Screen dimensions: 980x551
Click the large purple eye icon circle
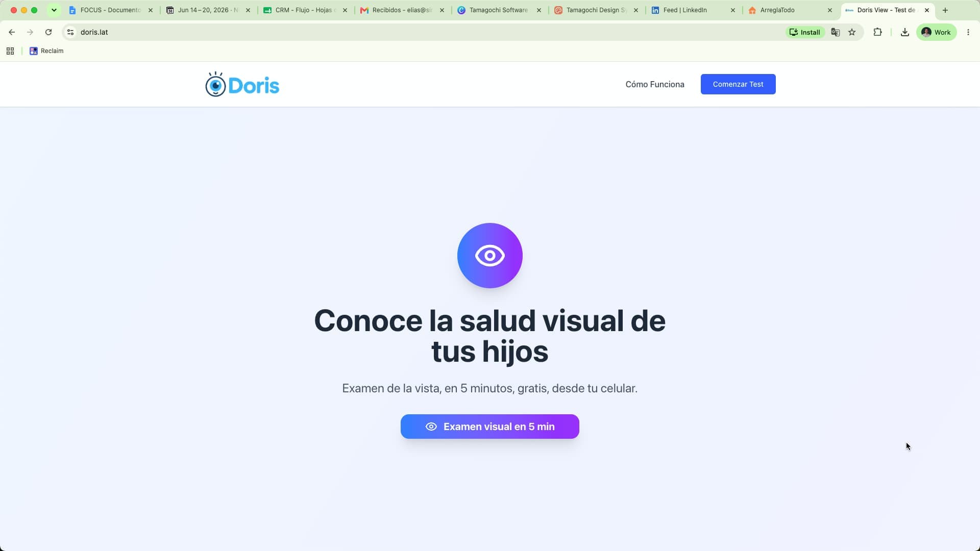pyautogui.click(x=490, y=256)
